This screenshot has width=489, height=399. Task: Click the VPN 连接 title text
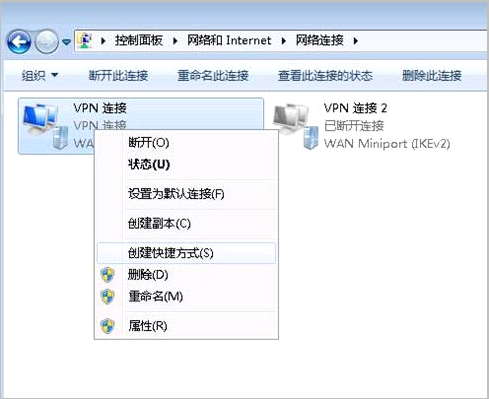[100, 108]
